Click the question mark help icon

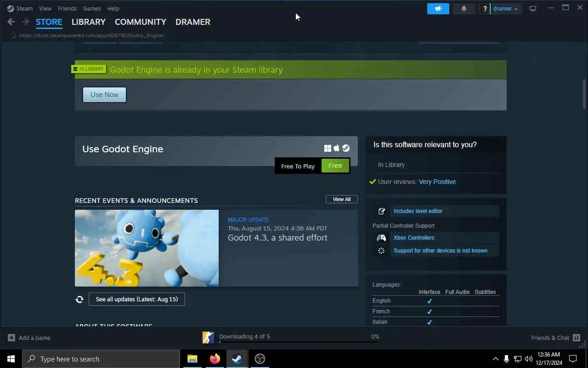485,9
